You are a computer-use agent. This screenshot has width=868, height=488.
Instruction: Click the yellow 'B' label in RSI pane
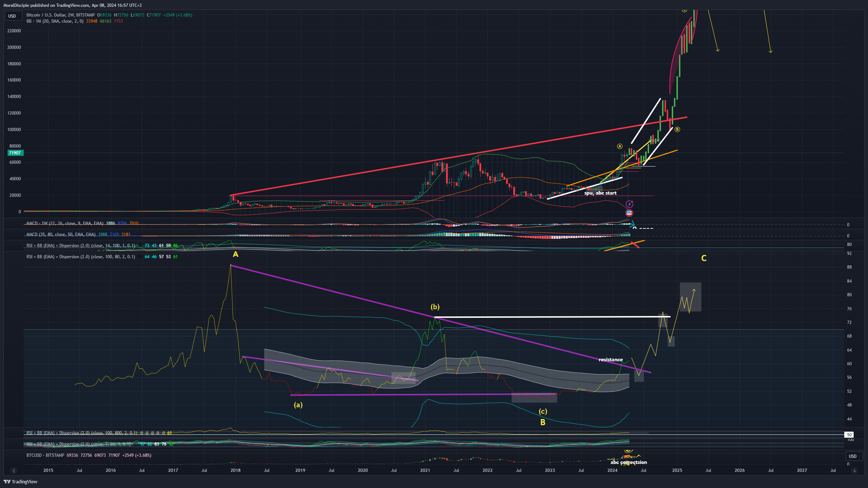click(x=543, y=422)
